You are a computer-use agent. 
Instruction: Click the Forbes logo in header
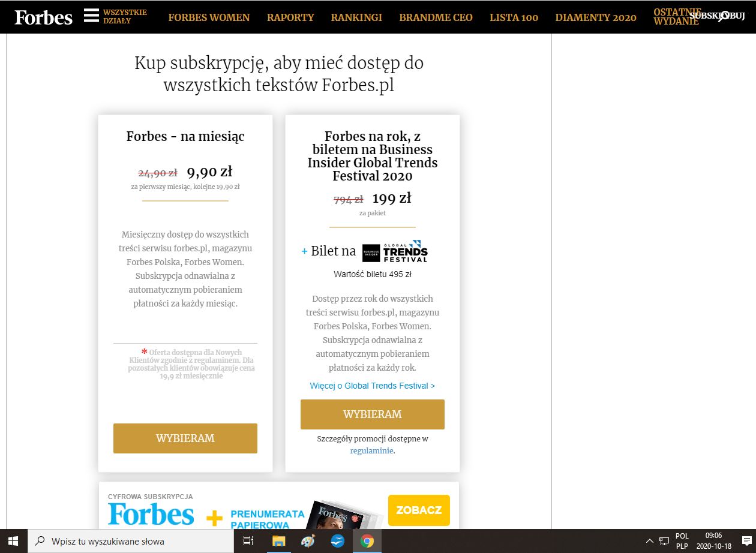click(43, 17)
